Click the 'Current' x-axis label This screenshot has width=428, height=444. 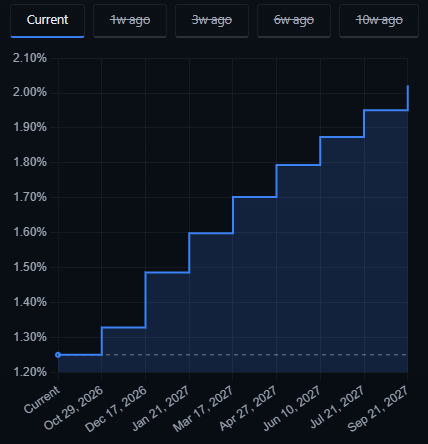coord(42,399)
